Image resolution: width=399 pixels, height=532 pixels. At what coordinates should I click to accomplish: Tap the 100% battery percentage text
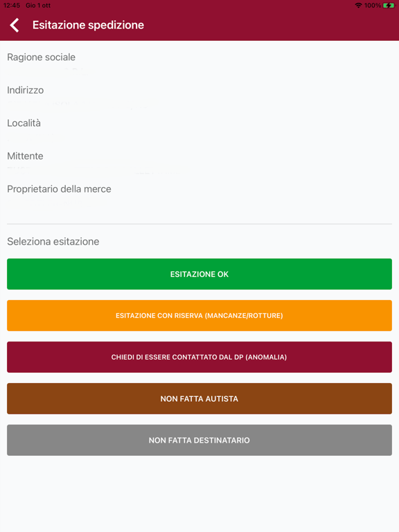373,6
